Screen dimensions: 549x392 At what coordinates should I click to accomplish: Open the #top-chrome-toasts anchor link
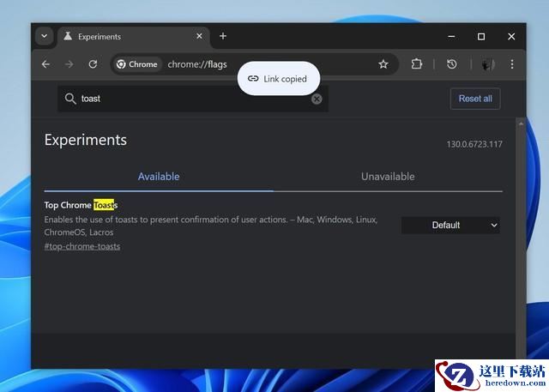(x=82, y=246)
